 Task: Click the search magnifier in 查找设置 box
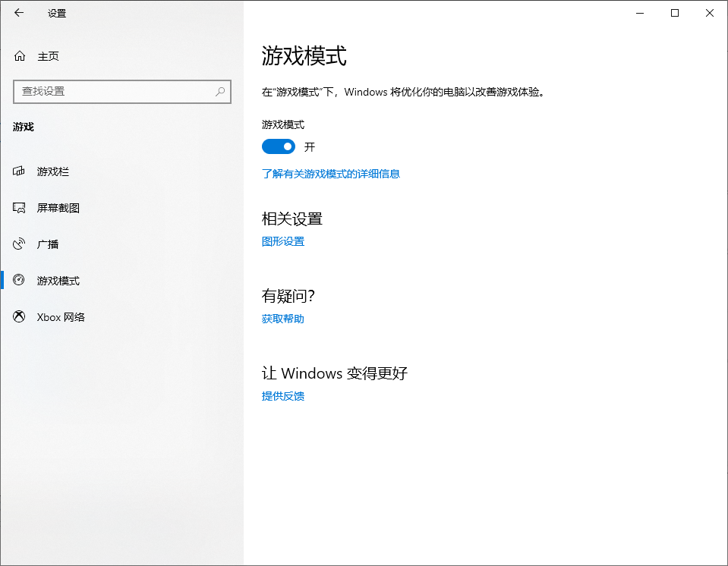point(219,92)
